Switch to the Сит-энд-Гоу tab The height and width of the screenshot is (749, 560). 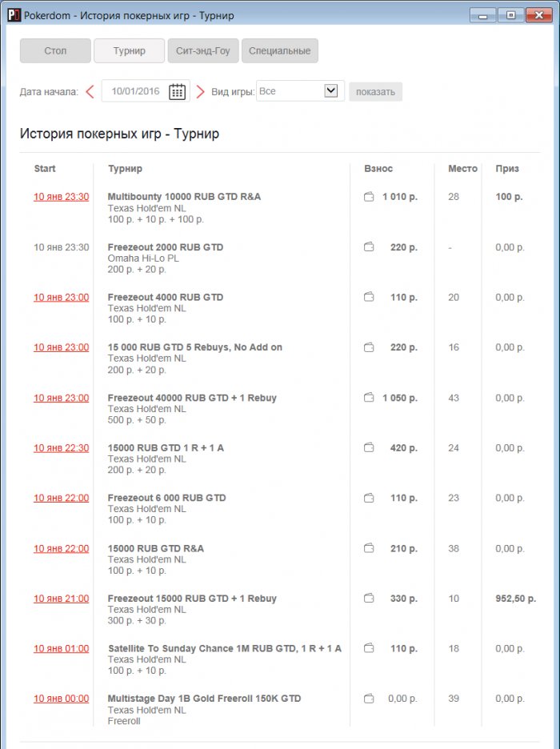[x=203, y=50]
